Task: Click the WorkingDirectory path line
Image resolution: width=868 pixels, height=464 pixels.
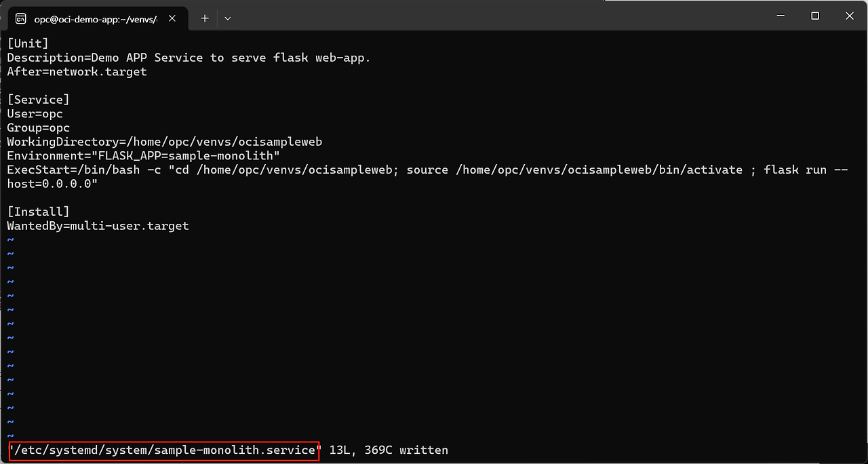Action: [x=164, y=142]
